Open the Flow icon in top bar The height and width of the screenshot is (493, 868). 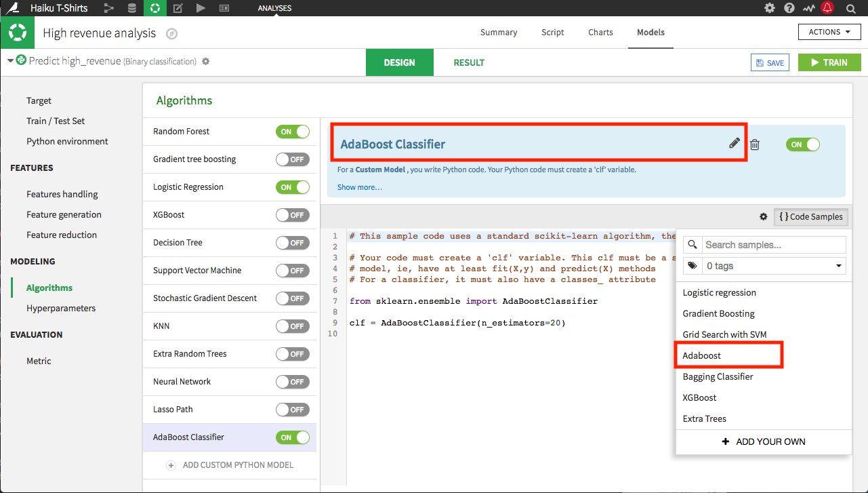(108, 8)
